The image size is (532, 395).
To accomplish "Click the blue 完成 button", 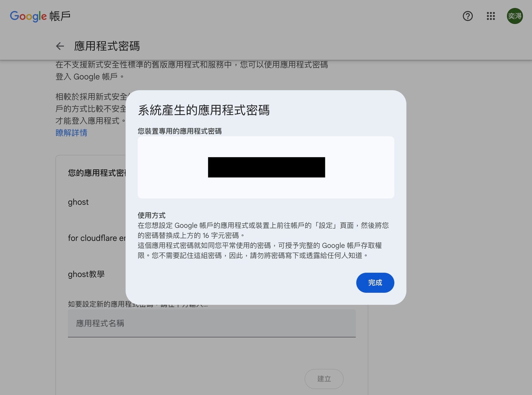I will pyautogui.click(x=375, y=283).
